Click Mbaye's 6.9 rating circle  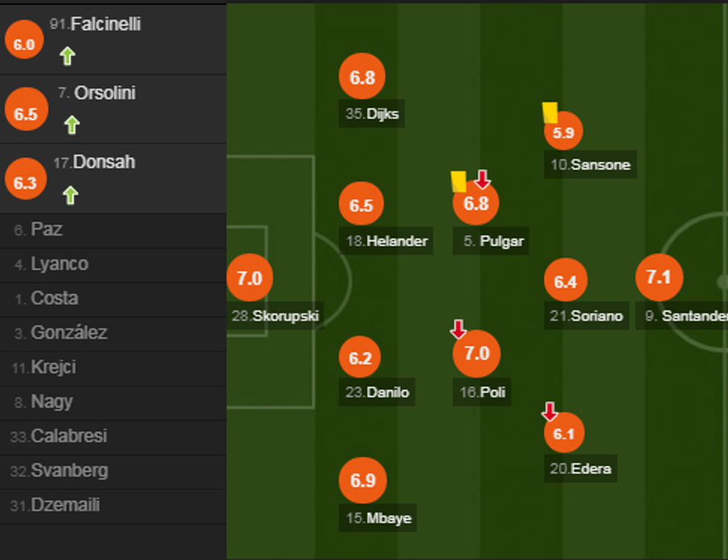coord(363,481)
